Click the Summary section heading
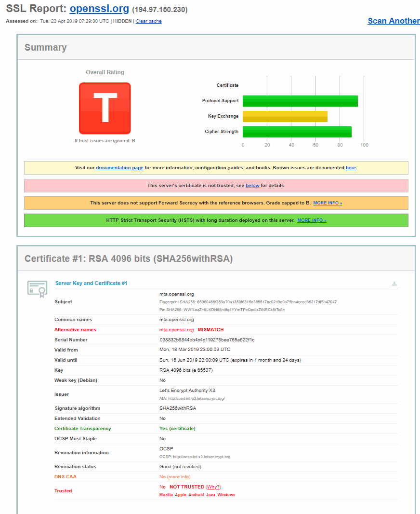The width and height of the screenshot is (420, 514). (x=45, y=48)
